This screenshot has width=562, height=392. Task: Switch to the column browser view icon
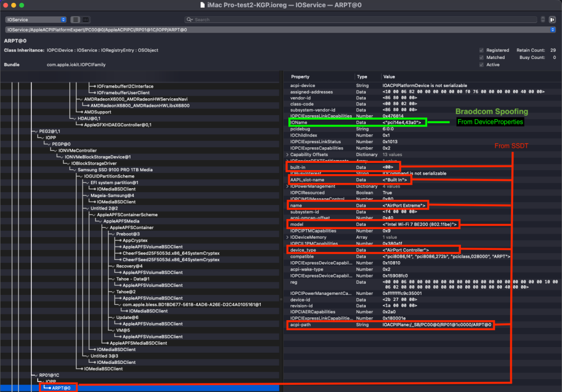click(x=85, y=20)
